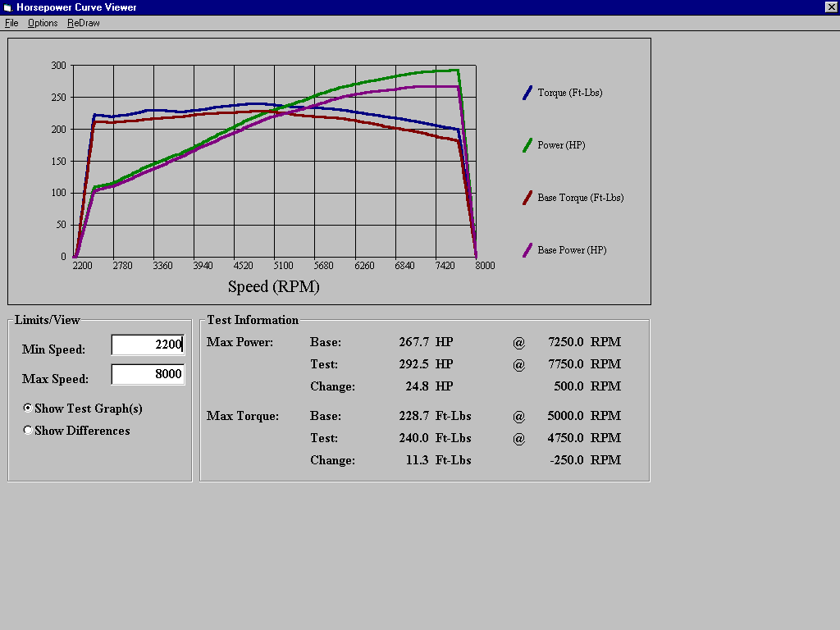Click the x-axis tick label "6840"
Image resolution: width=840 pixels, height=630 pixels.
click(404, 266)
